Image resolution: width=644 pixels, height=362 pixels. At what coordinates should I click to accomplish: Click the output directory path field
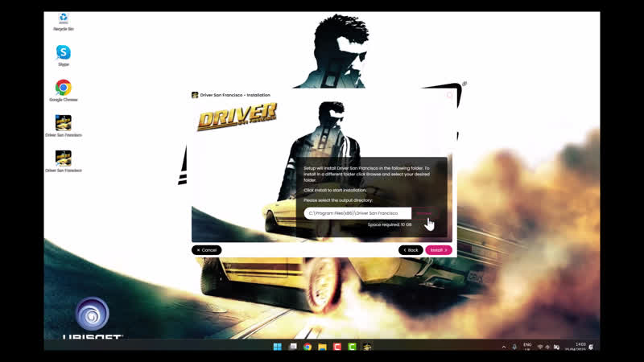point(357,213)
